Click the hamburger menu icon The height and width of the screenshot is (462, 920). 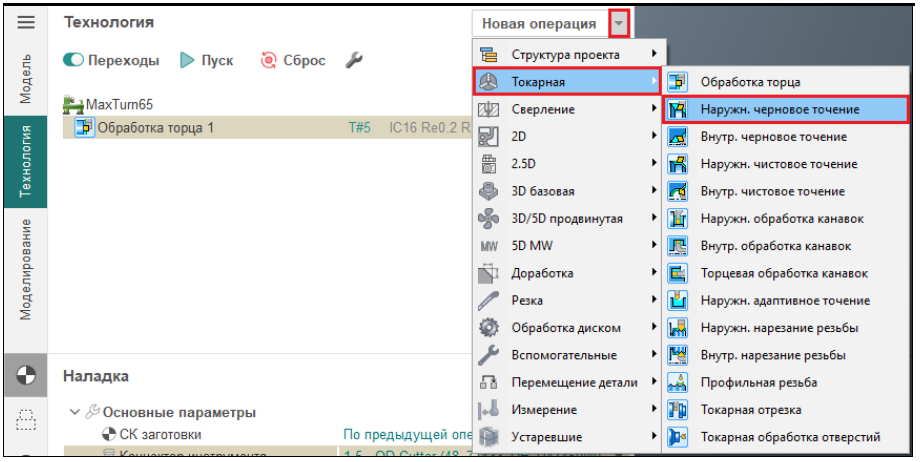click(27, 22)
